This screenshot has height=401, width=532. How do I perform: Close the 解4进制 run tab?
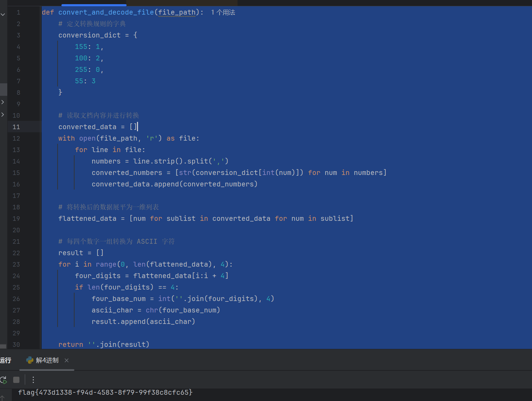(67, 360)
